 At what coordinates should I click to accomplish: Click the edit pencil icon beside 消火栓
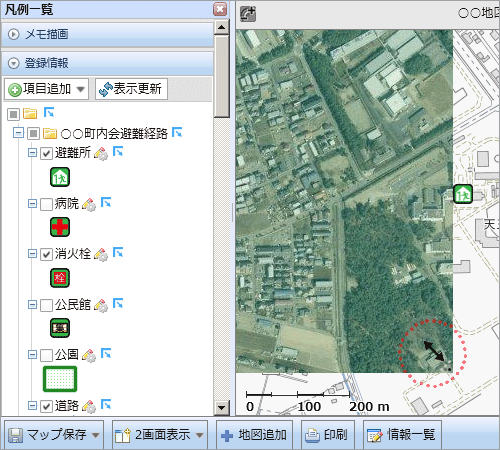click(x=101, y=255)
